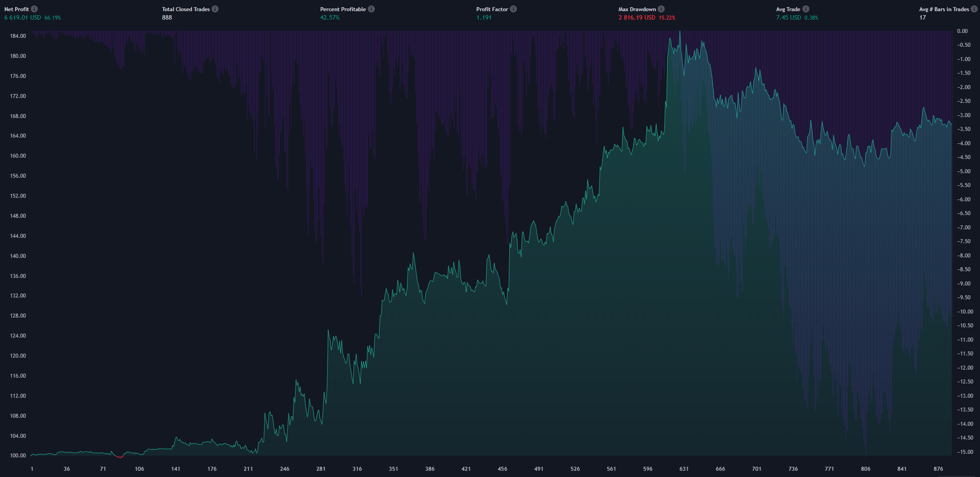Click the Percent Profitable label
This screenshot has height=477, width=980.
point(343,9)
